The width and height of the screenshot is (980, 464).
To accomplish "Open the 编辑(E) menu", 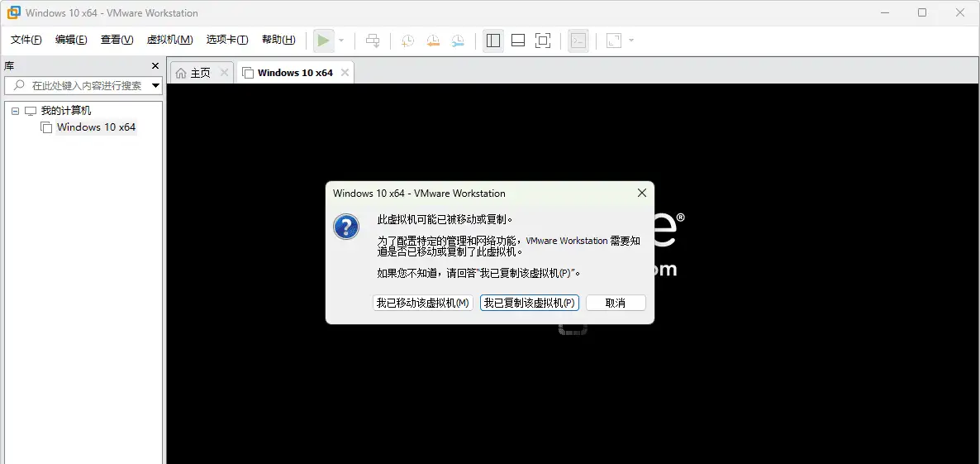I will [x=71, y=40].
